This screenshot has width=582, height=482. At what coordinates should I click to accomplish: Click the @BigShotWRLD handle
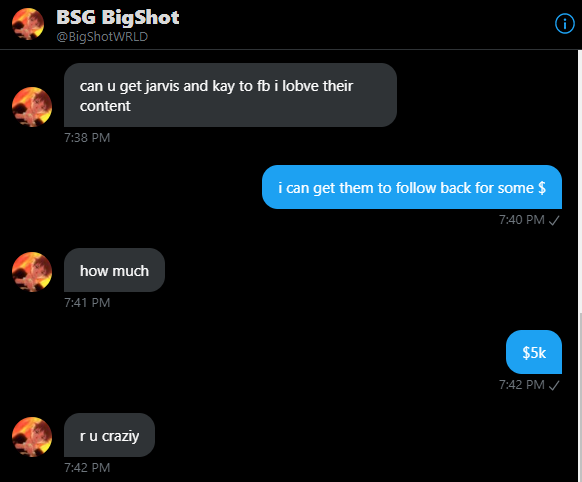102,37
